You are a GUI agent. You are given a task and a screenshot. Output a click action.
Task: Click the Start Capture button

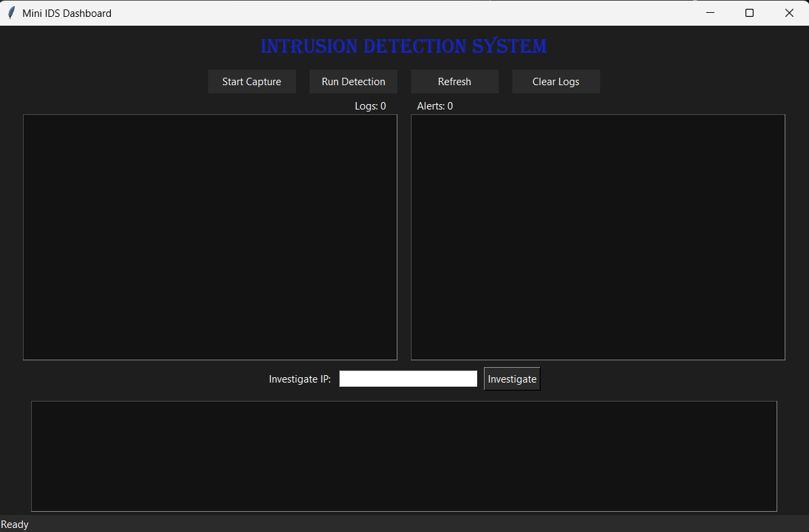(252, 82)
